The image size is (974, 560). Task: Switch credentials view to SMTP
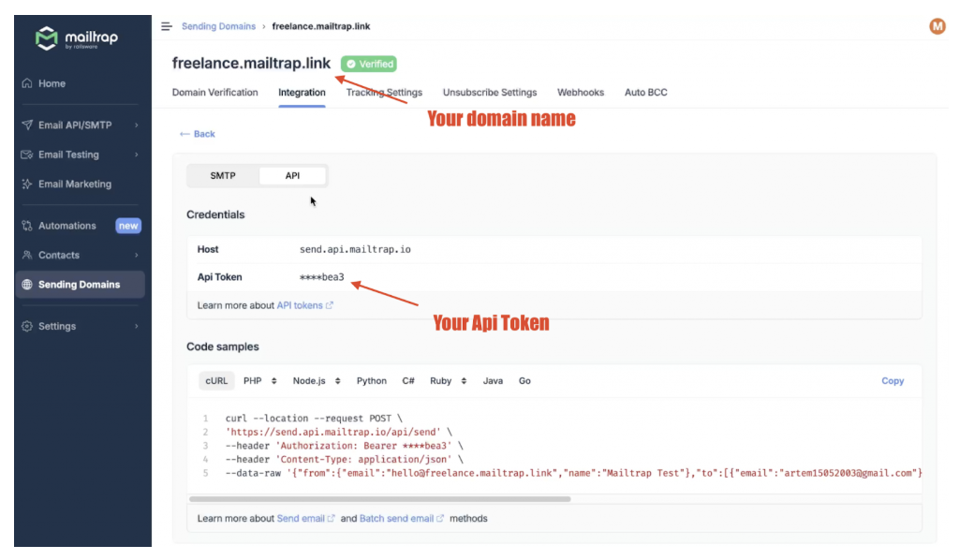point(223,175)
